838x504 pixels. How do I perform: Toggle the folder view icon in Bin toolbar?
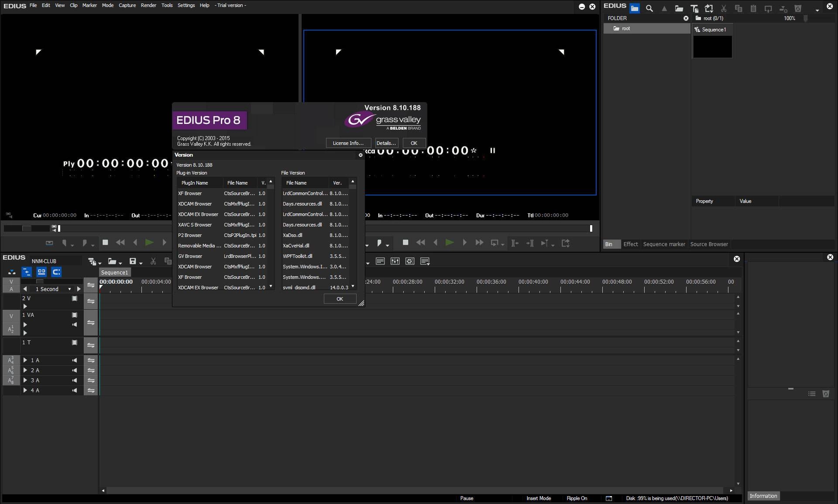(x=635, y=8)
